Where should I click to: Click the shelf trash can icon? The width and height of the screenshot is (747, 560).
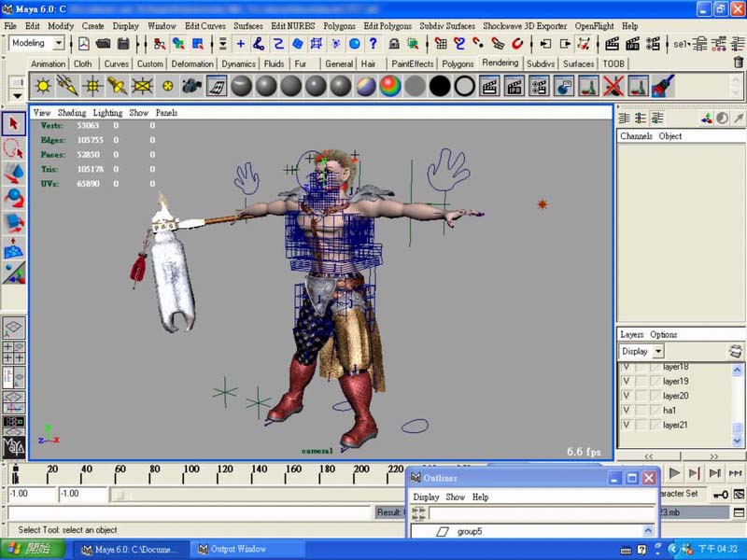(x=738, y=63)
